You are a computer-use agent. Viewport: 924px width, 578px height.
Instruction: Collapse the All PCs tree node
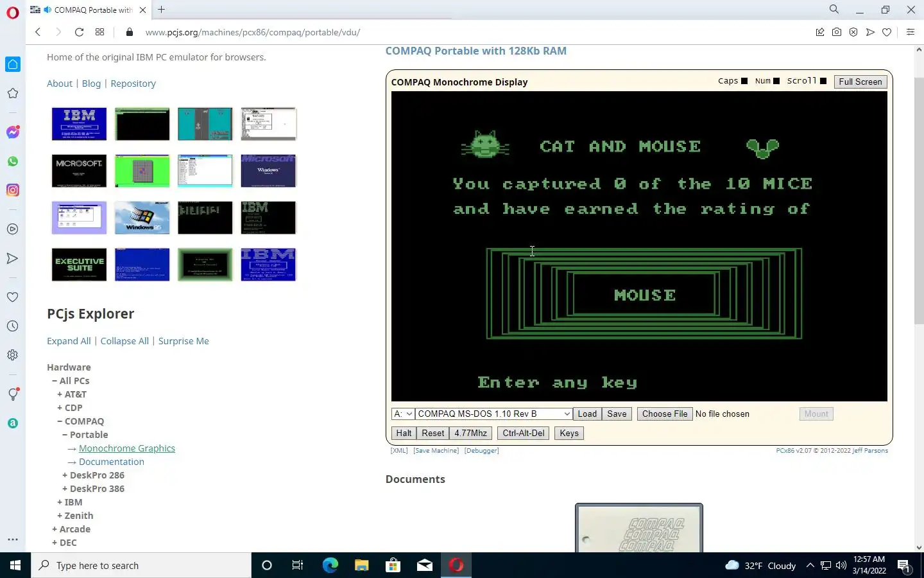pyautogui.click(x=55, y=381)
